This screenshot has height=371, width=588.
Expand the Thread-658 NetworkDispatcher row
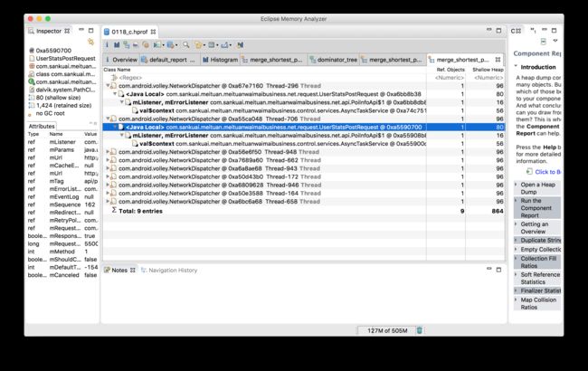click(x=108, y=201)
